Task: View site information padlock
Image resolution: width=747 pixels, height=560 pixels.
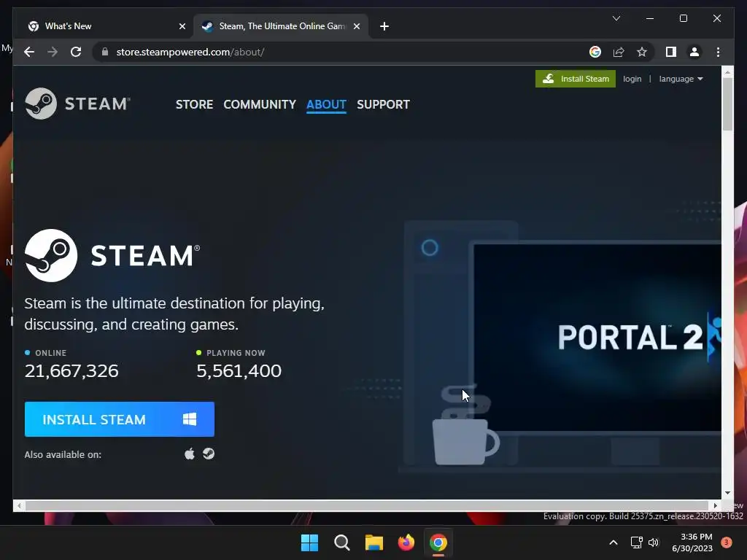Action: click(x=105, y=52)
